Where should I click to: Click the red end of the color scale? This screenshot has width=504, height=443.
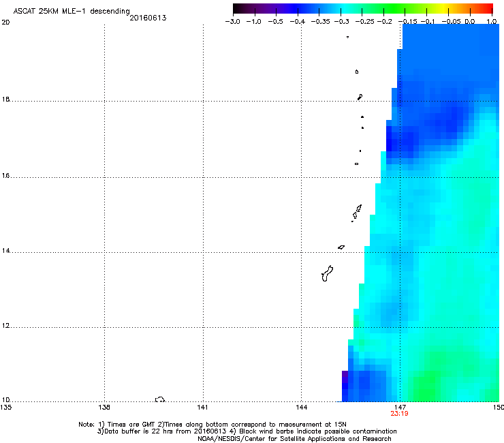[x=487, y=9]
